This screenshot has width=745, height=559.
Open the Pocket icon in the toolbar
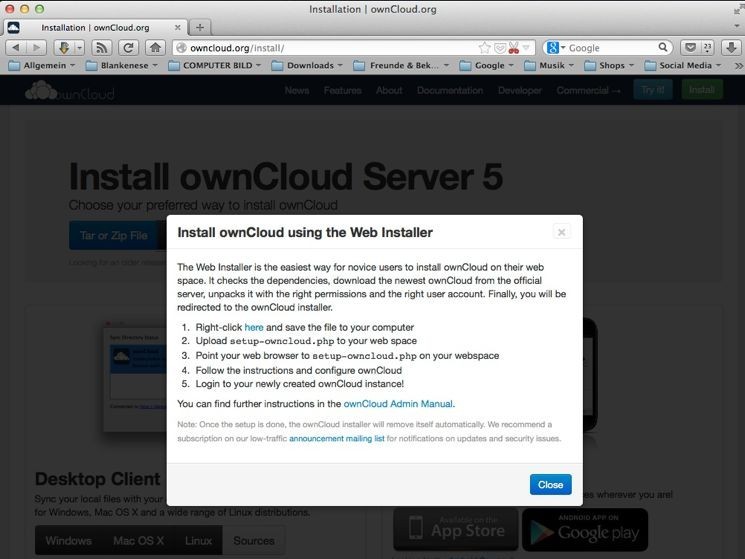tap(691, 47)
